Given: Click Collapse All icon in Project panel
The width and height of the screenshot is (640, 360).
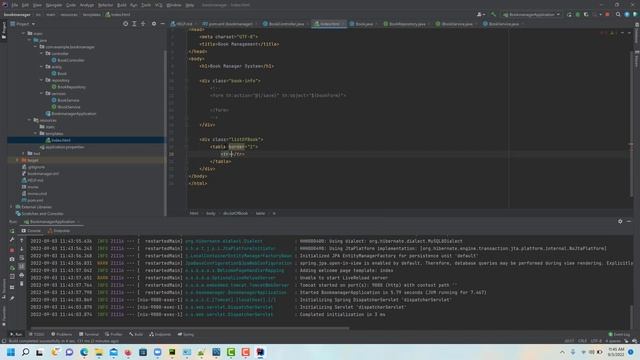Looking at the screenshot, I should click(143, 24).
